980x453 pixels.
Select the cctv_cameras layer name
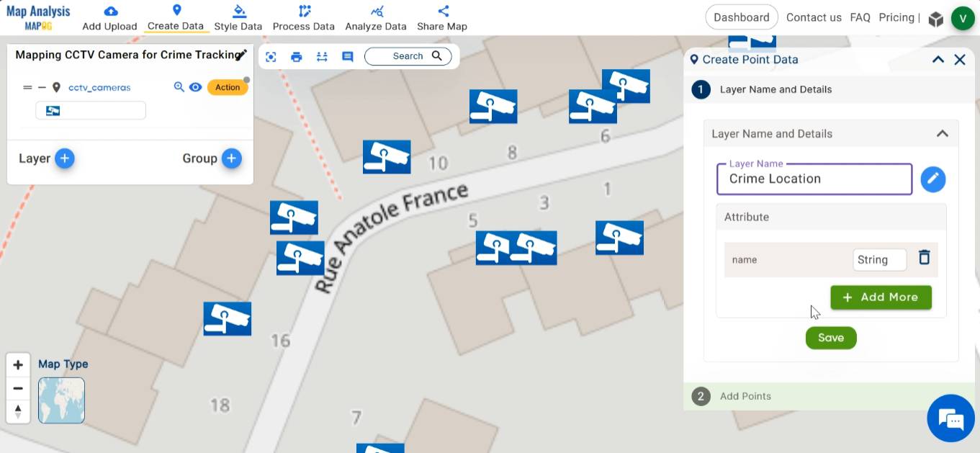[99, 87]
